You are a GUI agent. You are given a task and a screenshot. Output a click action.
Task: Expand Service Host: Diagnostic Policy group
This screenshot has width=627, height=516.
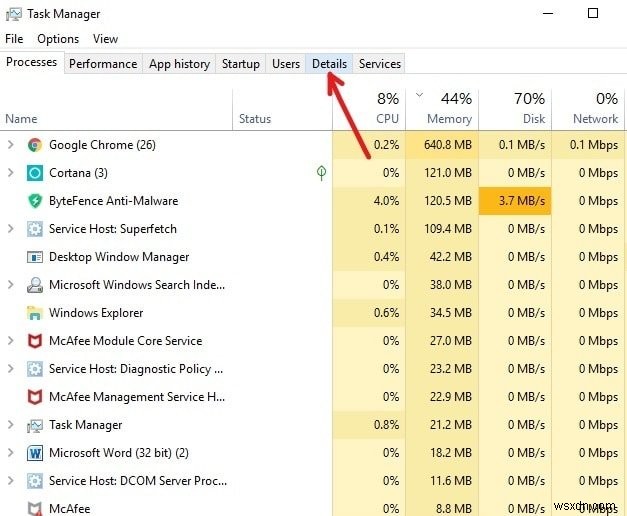pos(11,369)
